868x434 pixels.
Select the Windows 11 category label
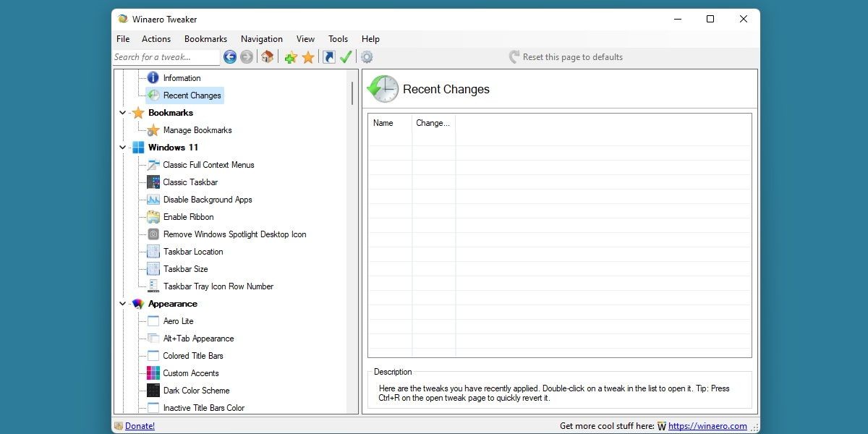coord(173,148)
